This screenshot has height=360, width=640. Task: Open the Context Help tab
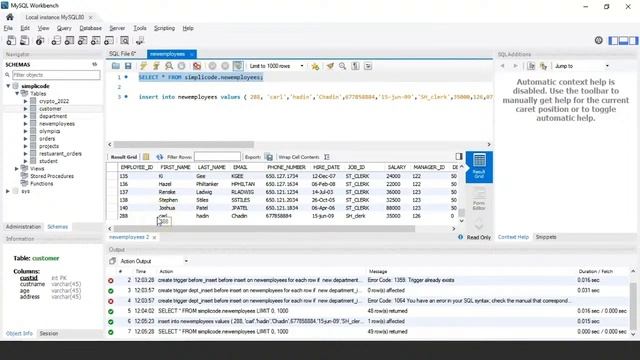click(x=513, y=237)
